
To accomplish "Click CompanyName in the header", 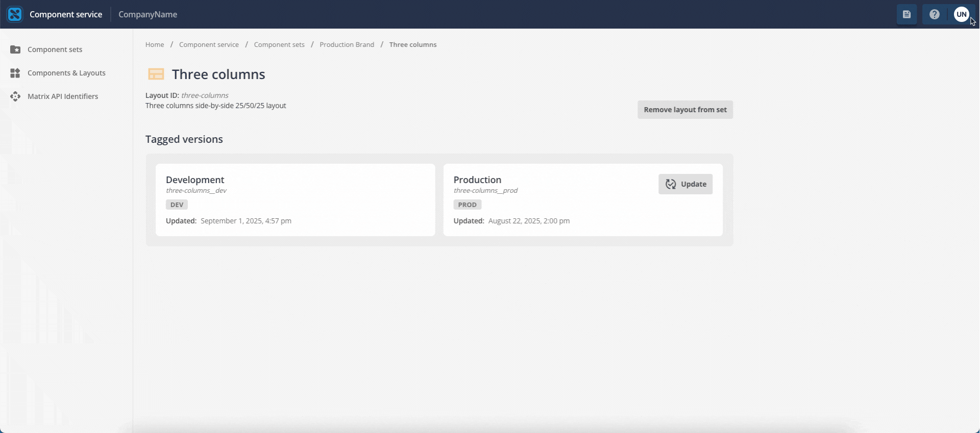I will tap(148, 14).
